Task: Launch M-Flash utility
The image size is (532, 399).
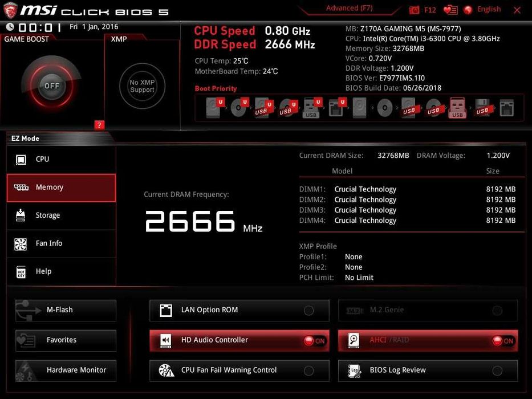Action: (x=66, y=310)
